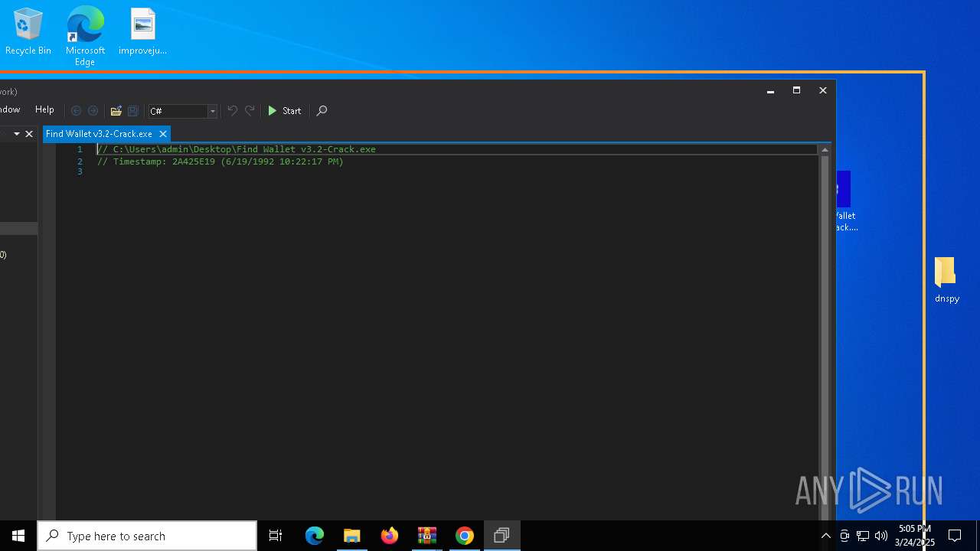Viewport: 980px width, 551px height.
Task: Click the network tray icon
Action: (x=863, y=536)
